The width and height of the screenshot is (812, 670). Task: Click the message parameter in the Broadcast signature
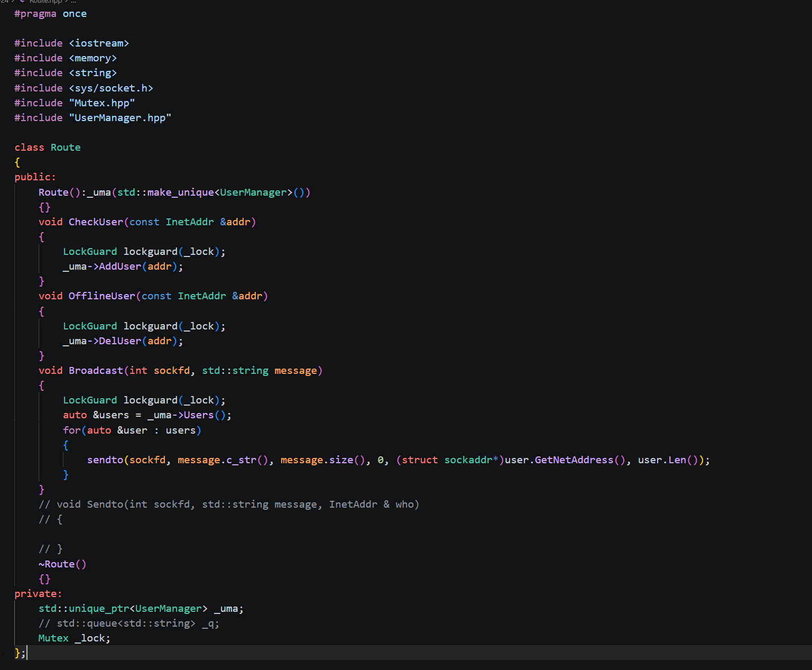296,371
